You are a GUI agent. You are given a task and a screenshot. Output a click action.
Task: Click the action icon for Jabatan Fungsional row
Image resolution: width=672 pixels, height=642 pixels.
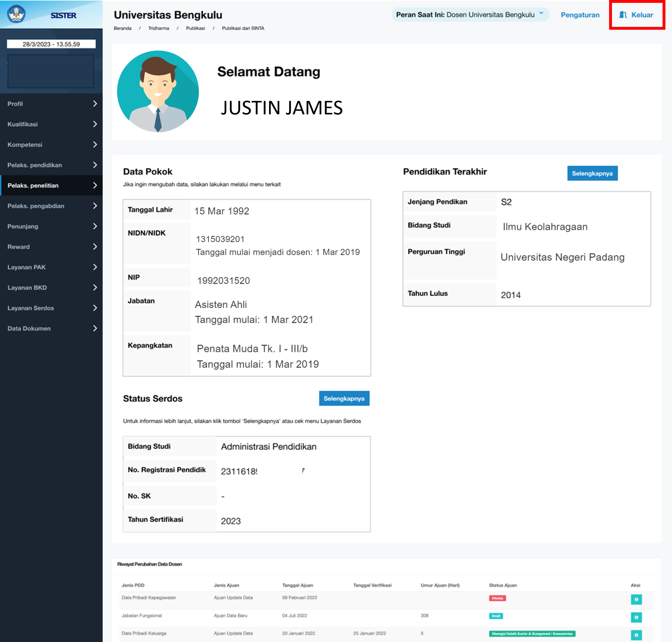click(x=636, y=617)
